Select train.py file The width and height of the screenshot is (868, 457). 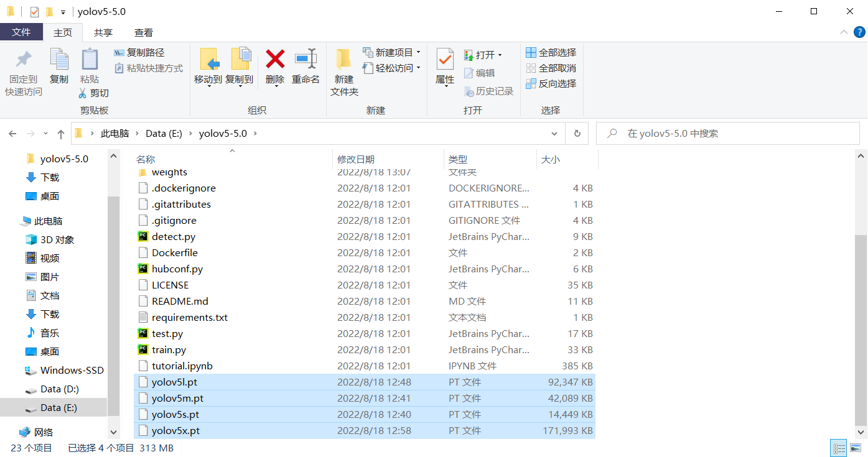[x=169, y=349]
